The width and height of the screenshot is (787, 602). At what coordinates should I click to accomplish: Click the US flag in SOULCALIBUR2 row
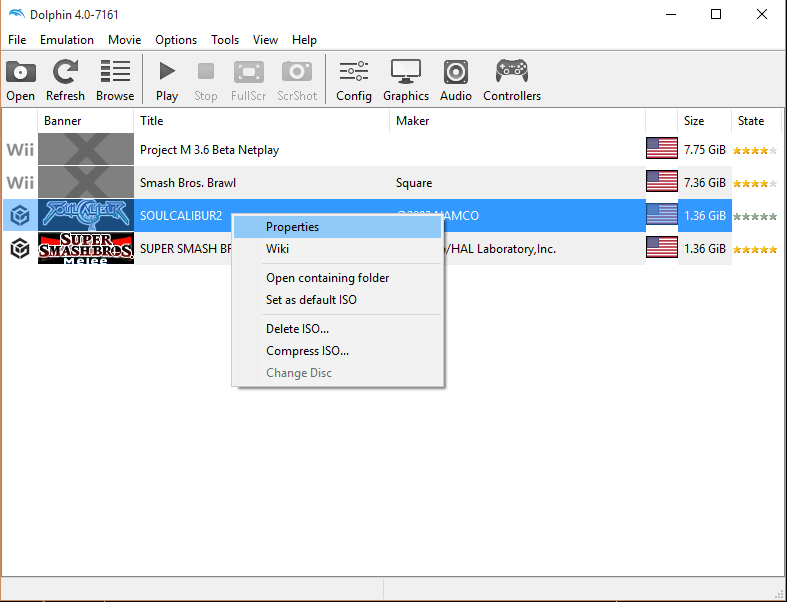662,214
